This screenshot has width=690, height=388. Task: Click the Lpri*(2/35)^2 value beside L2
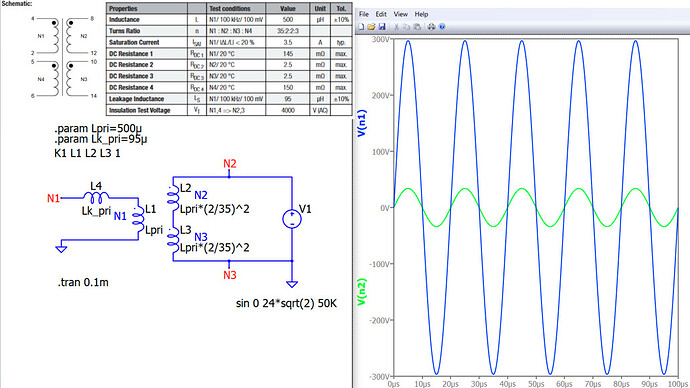click(x=215, y=209)
